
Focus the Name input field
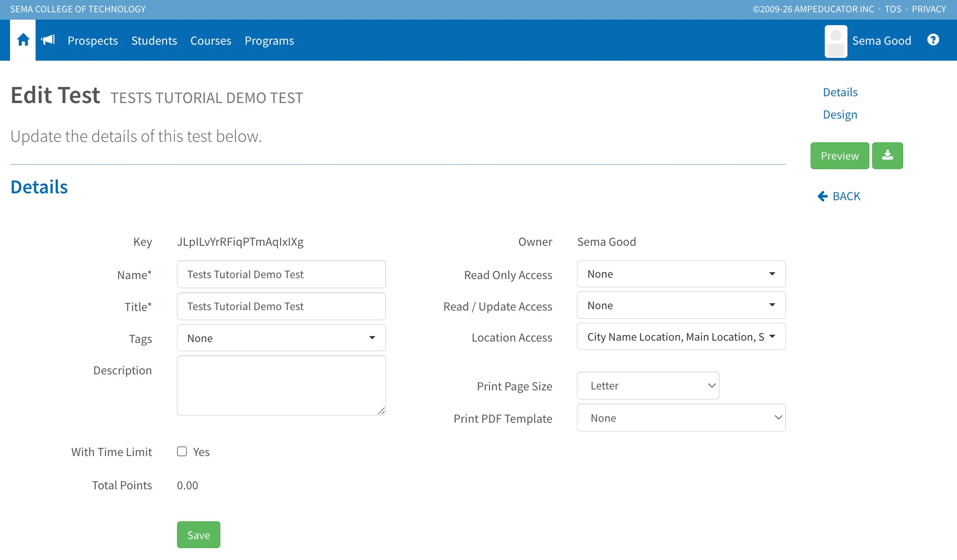point(281,275)
